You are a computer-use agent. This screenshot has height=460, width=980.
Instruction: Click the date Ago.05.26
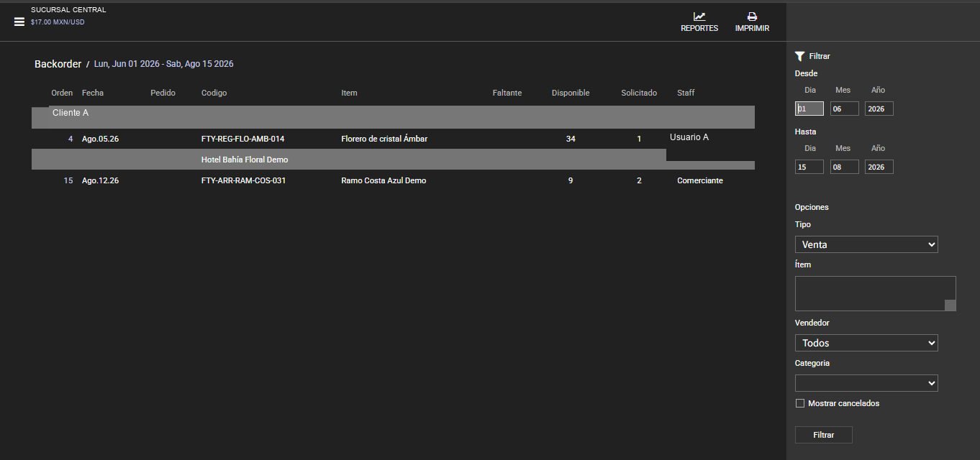100,139
